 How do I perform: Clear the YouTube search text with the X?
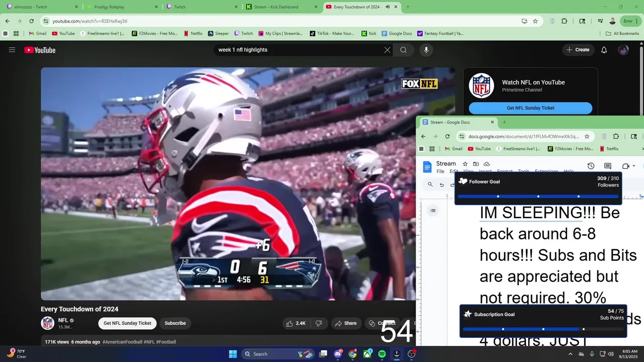point(387,50)
